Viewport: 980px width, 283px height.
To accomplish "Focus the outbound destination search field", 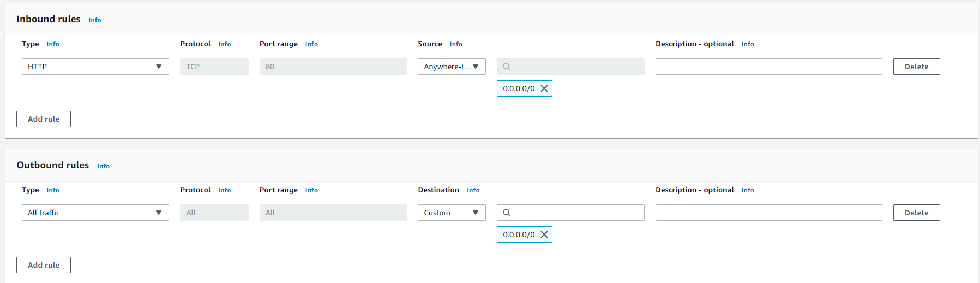I will (570, 213).
